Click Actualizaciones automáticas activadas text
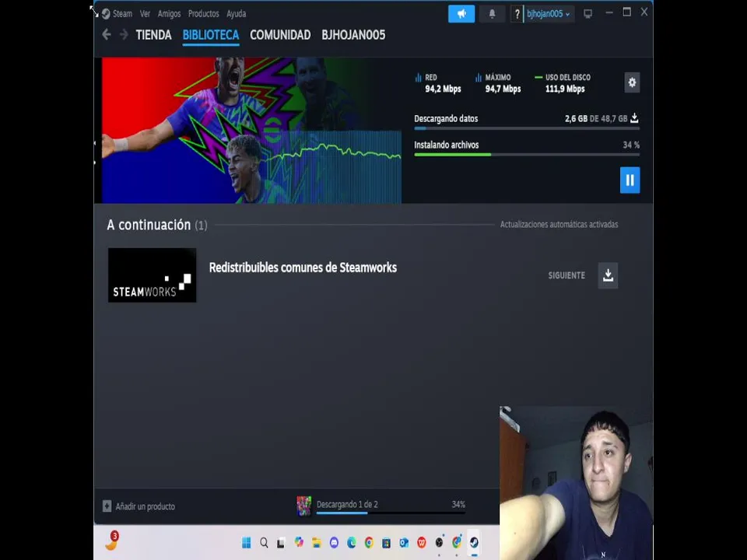Screen dimensions: 747x560 pos(559,224)
